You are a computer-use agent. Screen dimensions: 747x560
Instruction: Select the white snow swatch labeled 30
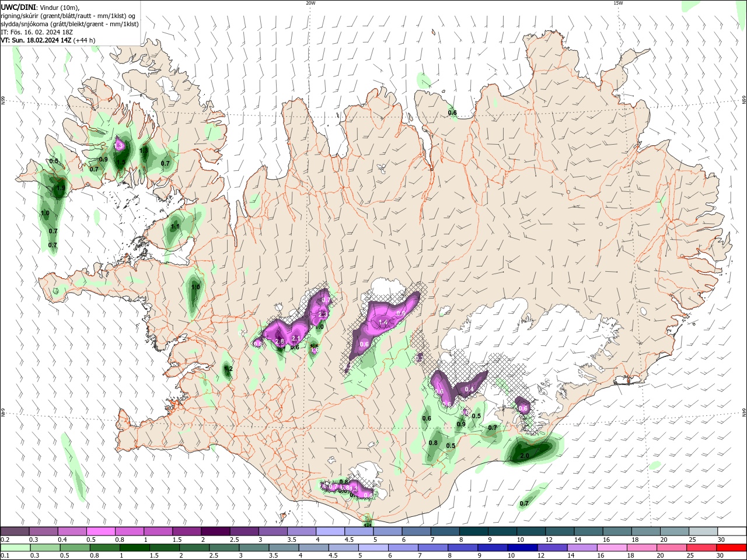pyautogui.click(x=732, y=531)
